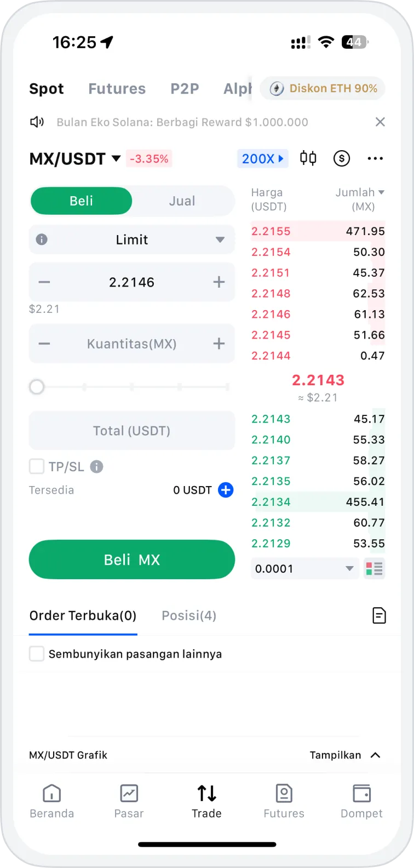
Task: Open Pasar markets in bottom navigation
Action: click(x=129, y=800)
